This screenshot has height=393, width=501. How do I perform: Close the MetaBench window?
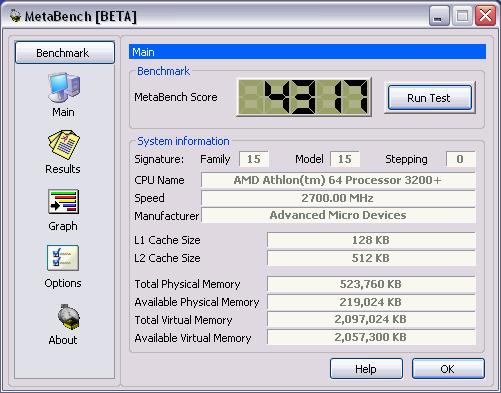coord(485,16)
